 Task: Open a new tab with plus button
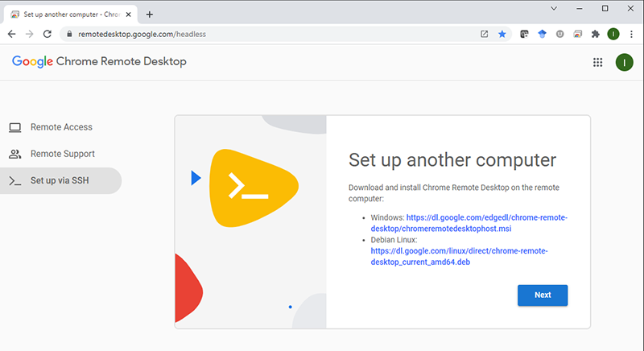(x=150, y=14)
